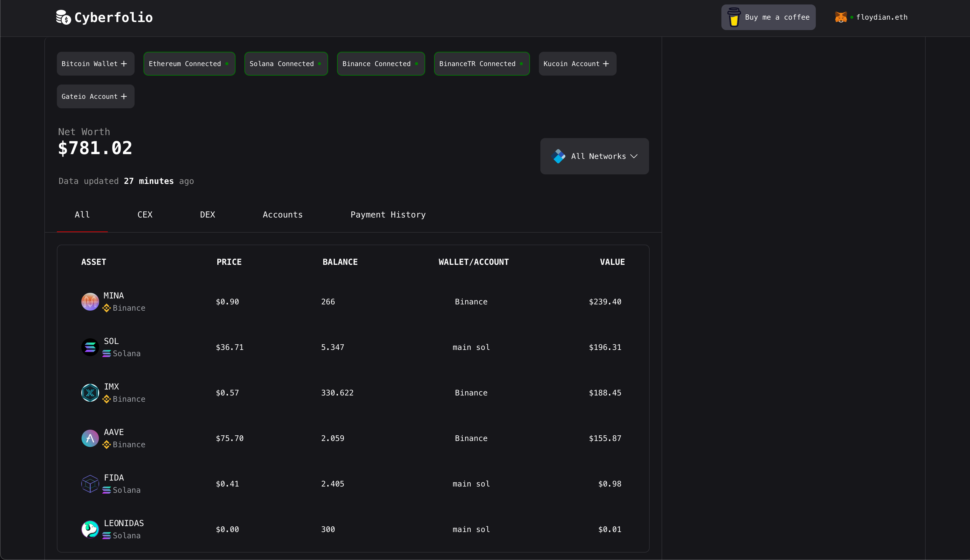The height and width of the screenshot is (560, 970).
Task: Click the Net Worth amount $781.02
Action: point(95,148)
